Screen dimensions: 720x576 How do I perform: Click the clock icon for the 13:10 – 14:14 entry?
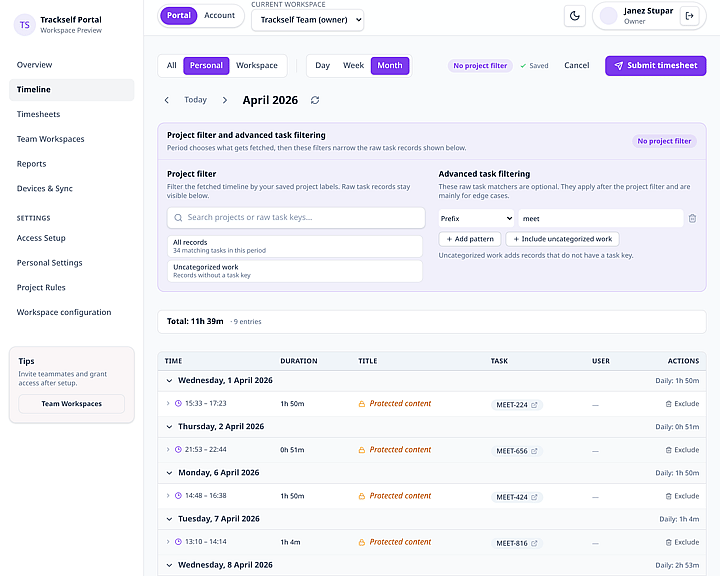(x=179, y=542)
